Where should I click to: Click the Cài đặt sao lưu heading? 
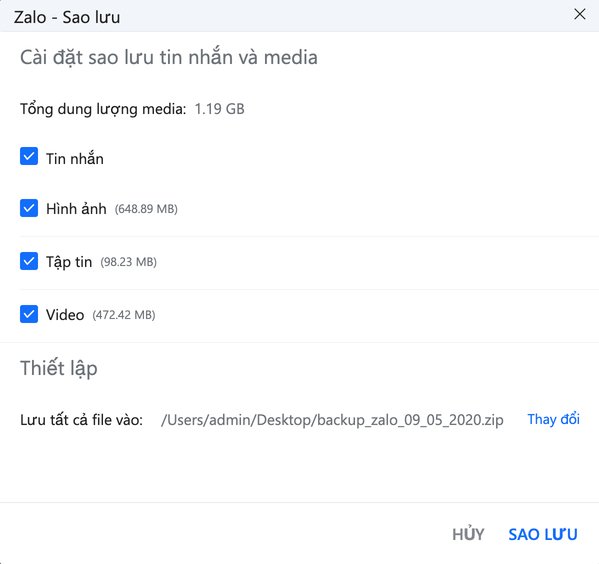[169, 58]
